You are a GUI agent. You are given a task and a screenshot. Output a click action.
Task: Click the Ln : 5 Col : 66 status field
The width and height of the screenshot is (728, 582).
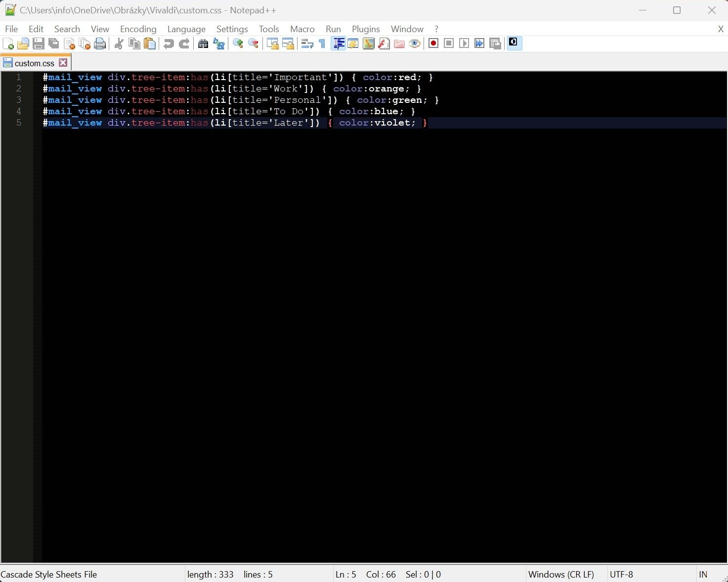[366, 575]
